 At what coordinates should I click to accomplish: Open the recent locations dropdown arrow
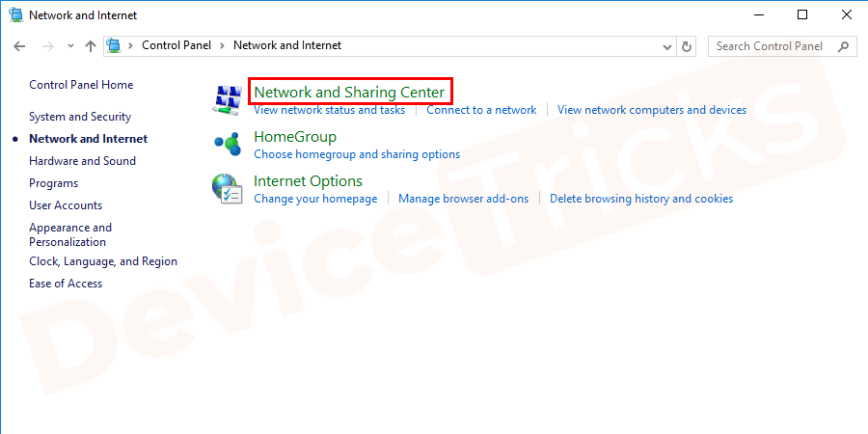70,45
